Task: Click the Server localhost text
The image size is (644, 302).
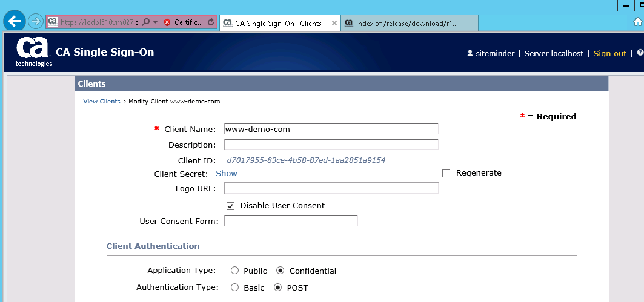Action: pos(554,53)
